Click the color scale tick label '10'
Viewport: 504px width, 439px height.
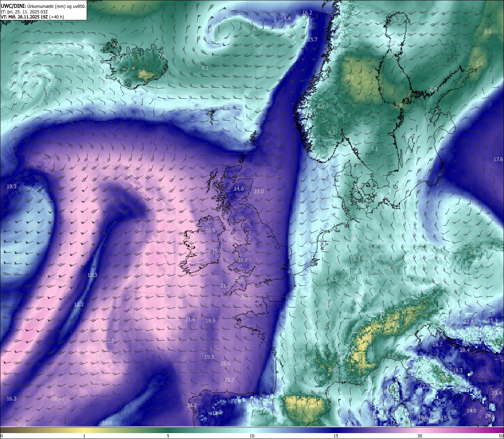coord(252,436)
